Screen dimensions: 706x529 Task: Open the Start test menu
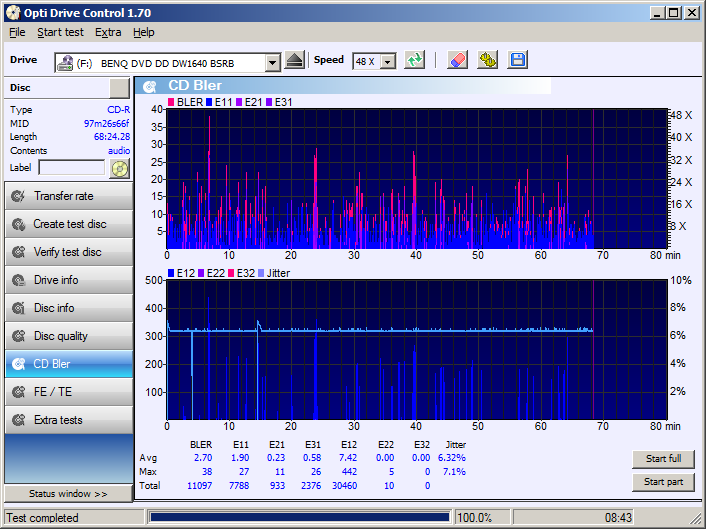tap(60, 32)
